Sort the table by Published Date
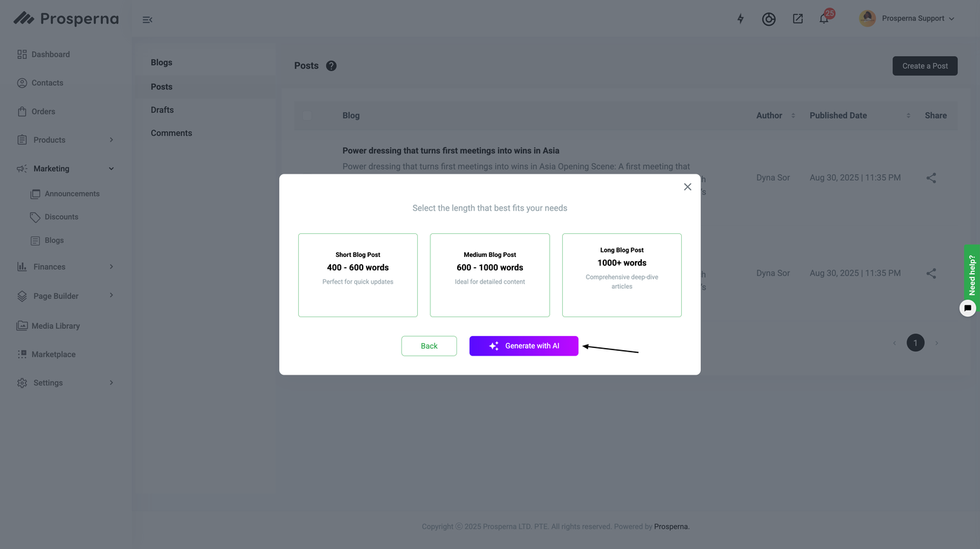The width and height of the screenshot is (980, 549). click(x=908, y=116)
